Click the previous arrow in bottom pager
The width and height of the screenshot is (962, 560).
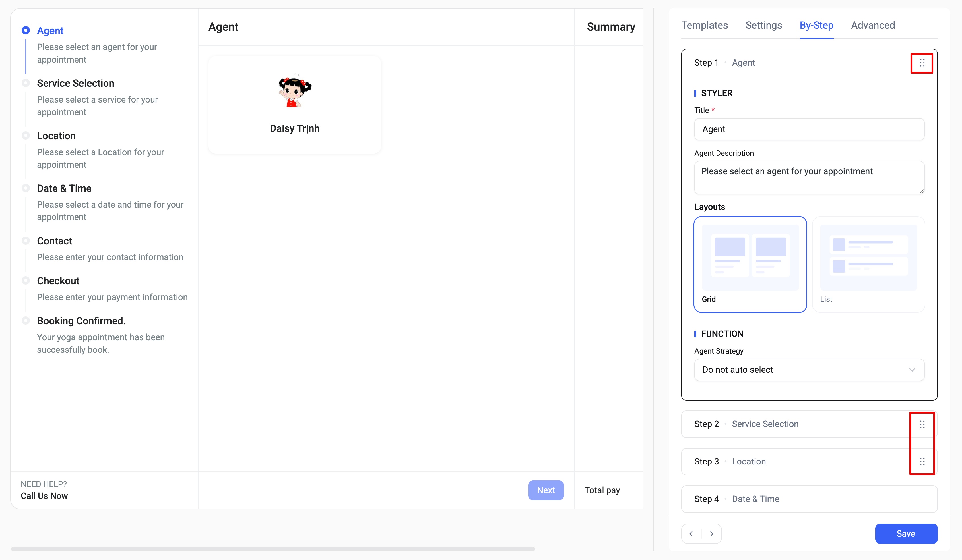click(691, 534)
